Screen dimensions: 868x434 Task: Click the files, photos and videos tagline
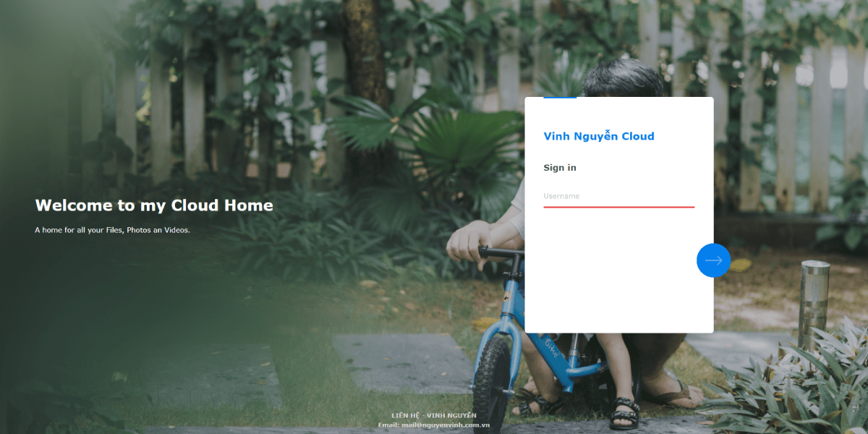coord(112,230)
